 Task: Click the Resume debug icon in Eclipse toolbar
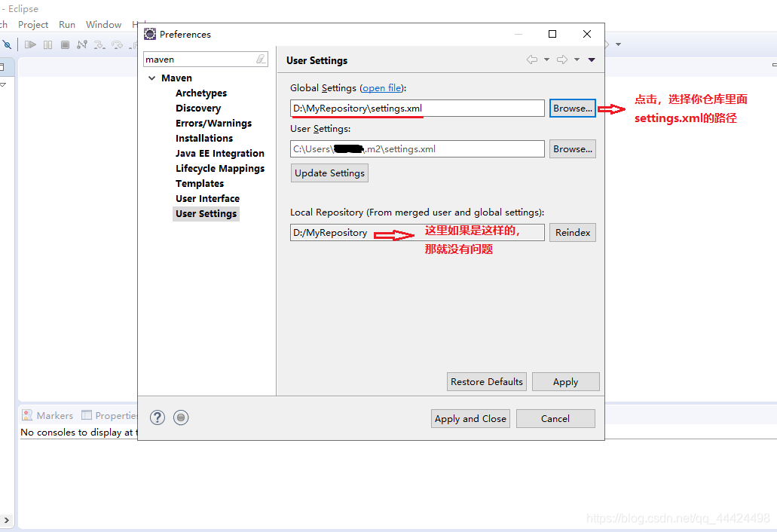[30, 44]
